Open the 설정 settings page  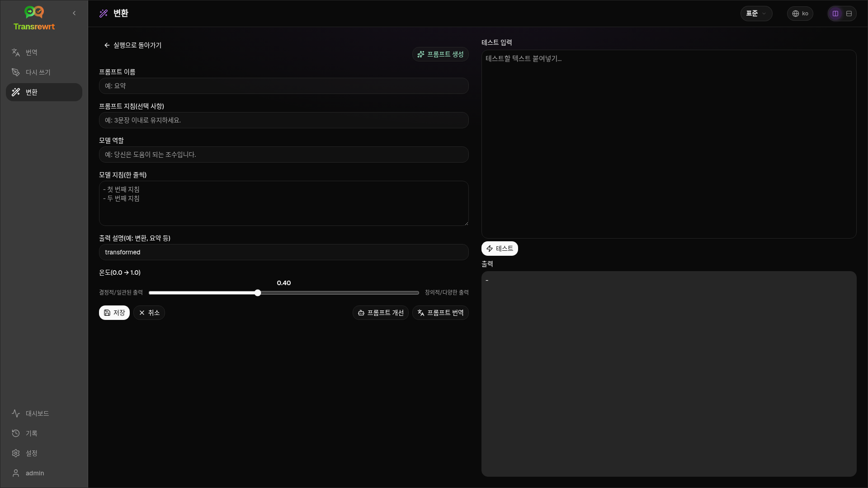(x=44, y=453)
